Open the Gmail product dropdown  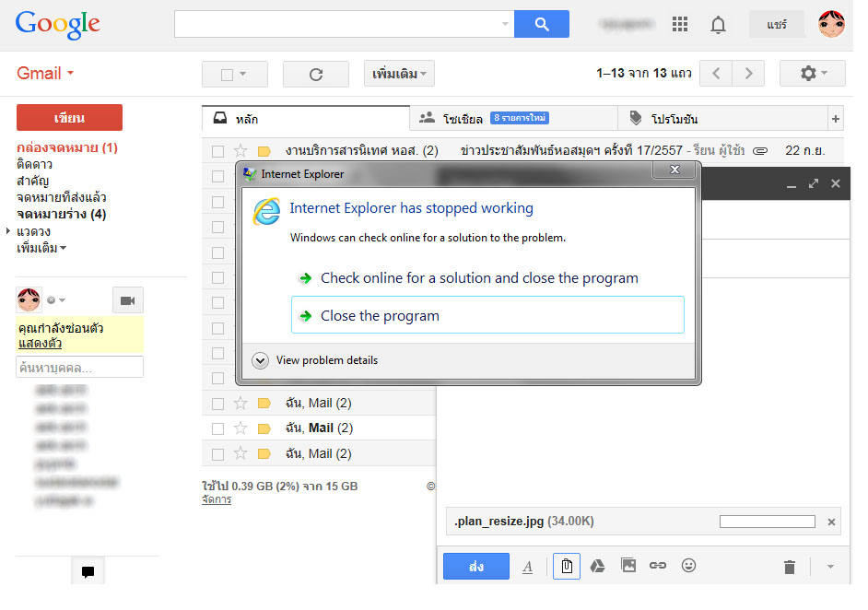point(45,73)
